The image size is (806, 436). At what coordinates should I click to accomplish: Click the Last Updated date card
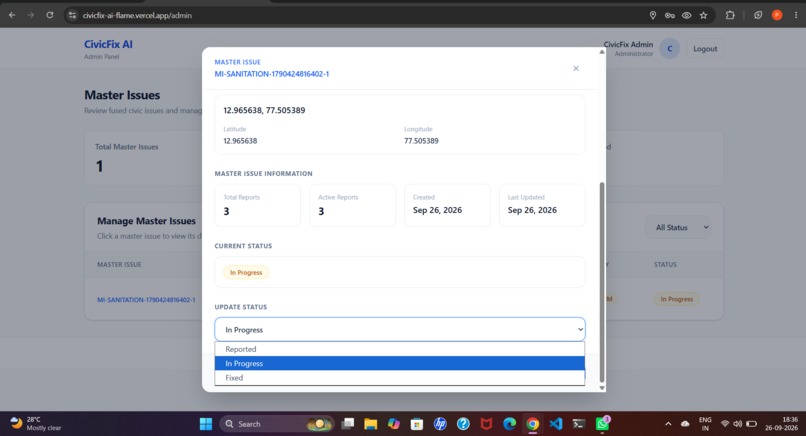pos(542,205)
